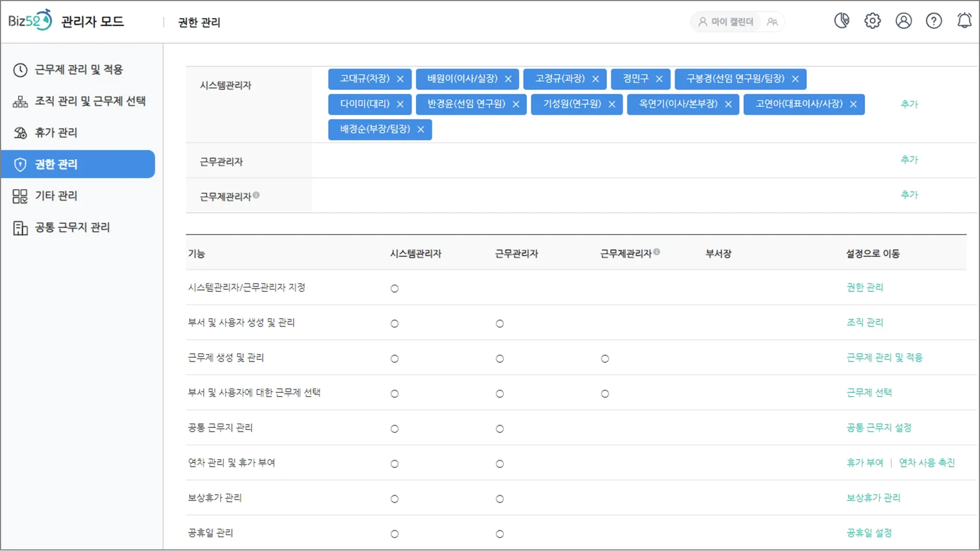Click 근무제관리자 circle for 부서 및 사용자에 대한 근무제 선택
Viewport: 980px width, 551px height.
click(x=605, y=394)
